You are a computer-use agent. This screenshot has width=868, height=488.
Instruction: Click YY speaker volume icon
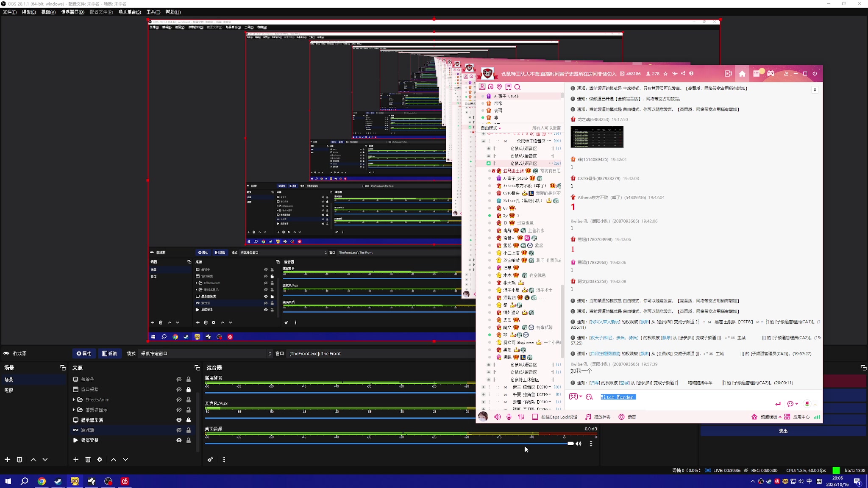(498, 417)
